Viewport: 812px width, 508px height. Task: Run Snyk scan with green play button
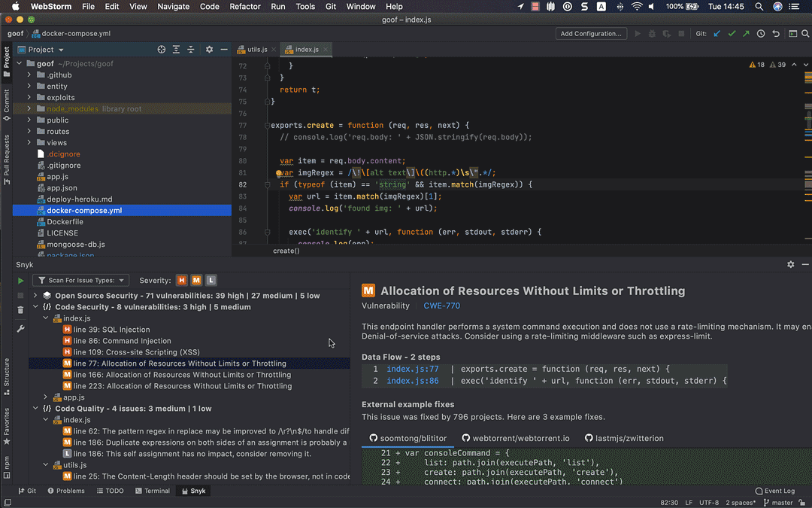[x=20, y=281]
